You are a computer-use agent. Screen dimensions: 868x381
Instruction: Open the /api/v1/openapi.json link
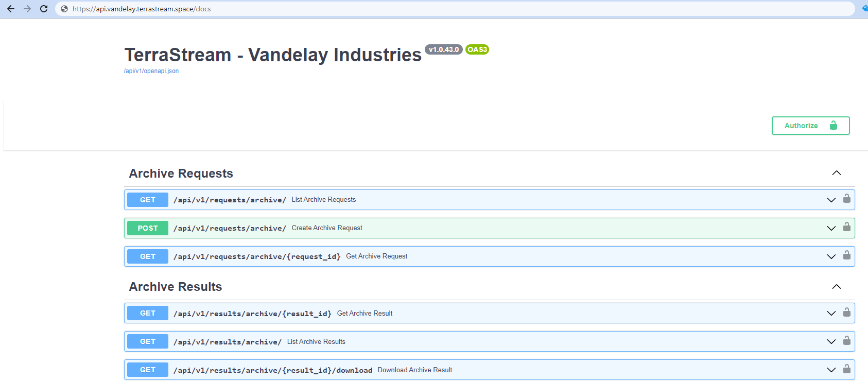pos(151,71)
